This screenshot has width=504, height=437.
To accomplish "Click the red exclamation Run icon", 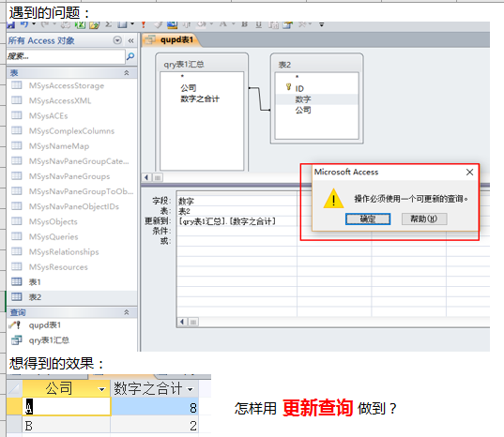I will 144,24.
